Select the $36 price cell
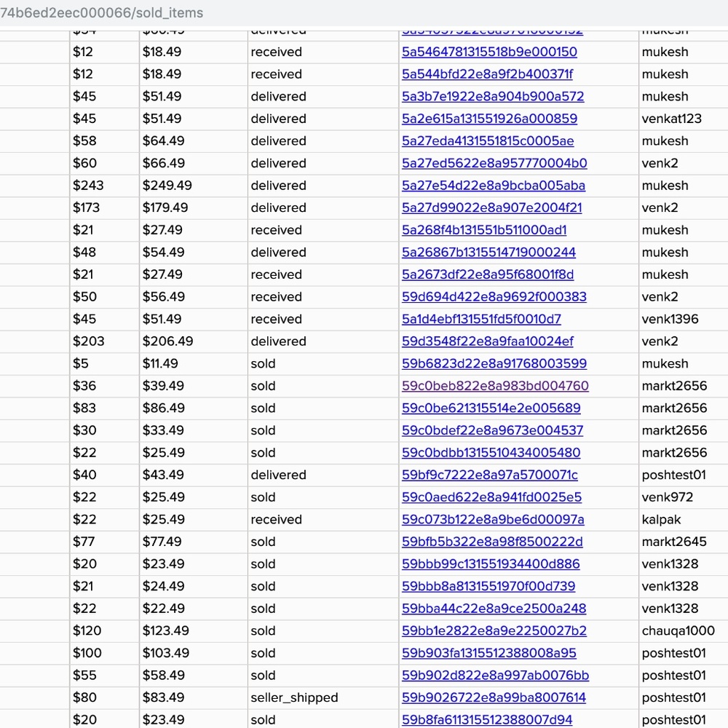 tap(104, 386)
